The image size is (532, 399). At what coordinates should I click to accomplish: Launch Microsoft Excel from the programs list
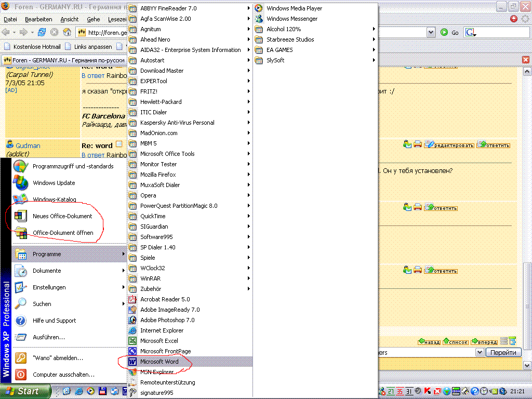(x=190, y=341)
